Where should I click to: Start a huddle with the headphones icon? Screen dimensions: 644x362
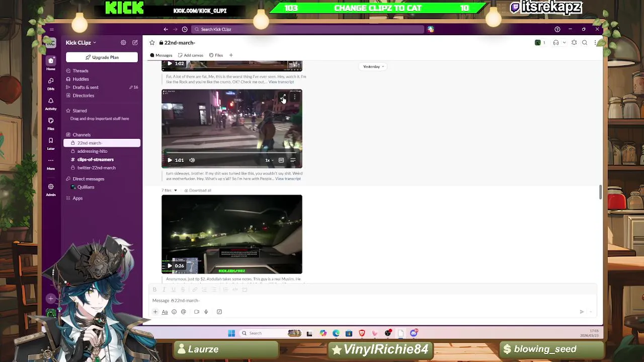click(x=556, y=43)
